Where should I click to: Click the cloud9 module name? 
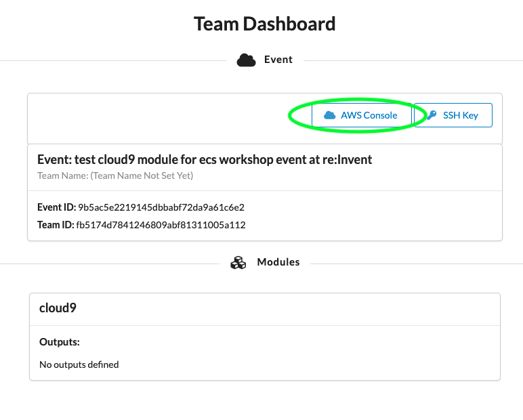click(x=58, y=308)
